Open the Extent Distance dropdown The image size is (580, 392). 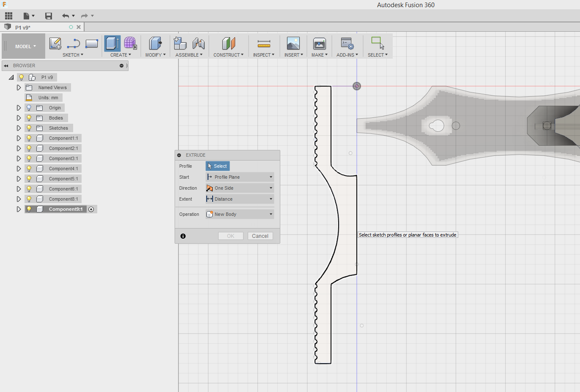240,199
